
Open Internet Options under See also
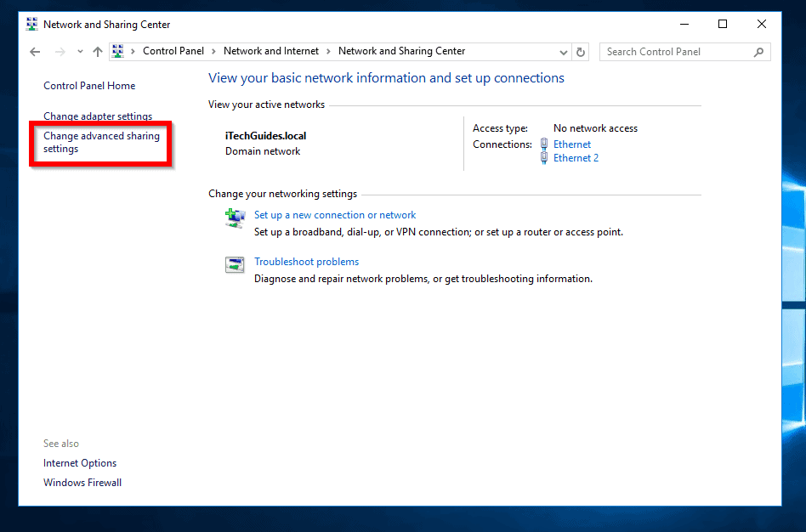80,463
